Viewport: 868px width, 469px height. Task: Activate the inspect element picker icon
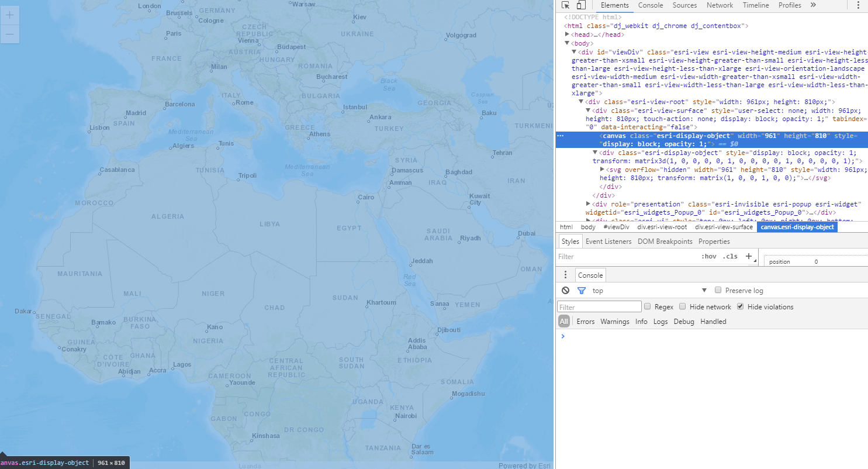point(566,5)
